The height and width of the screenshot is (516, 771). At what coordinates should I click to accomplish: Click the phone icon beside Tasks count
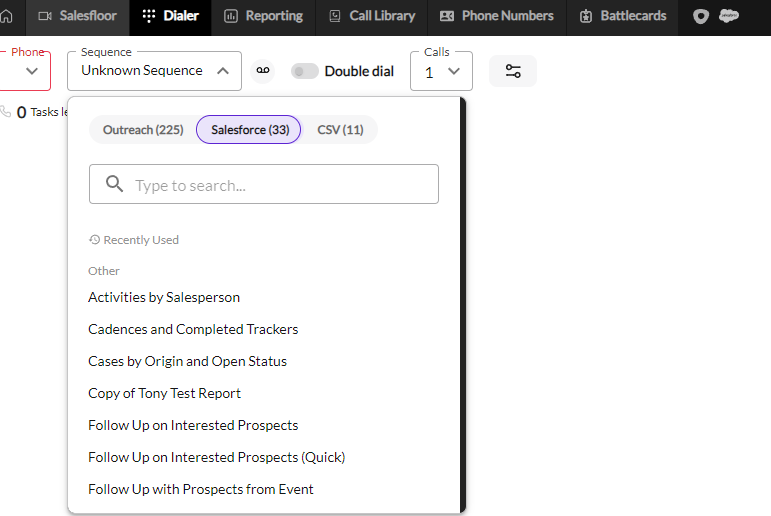[5, 112]
